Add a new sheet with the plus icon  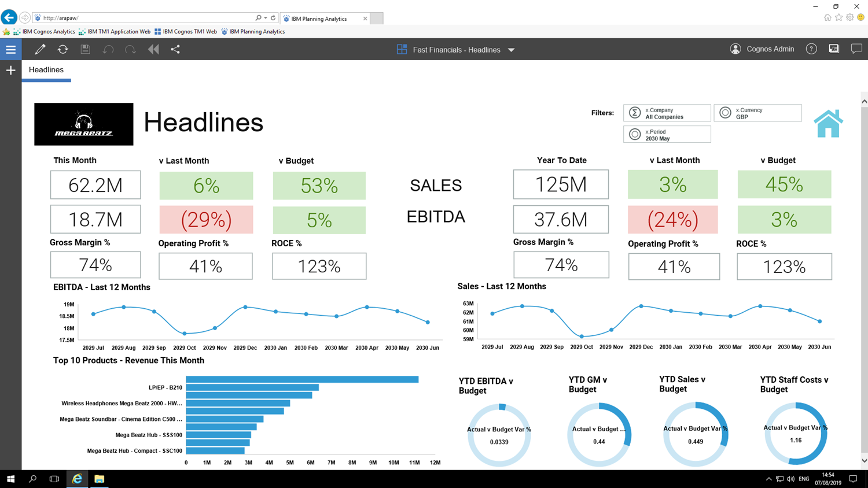[10, 70]
